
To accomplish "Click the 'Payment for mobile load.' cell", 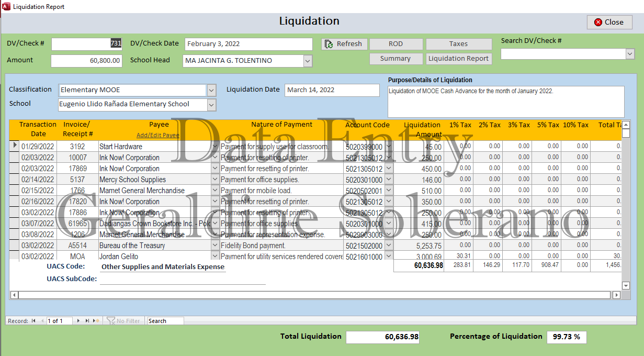I will (281, 191).
